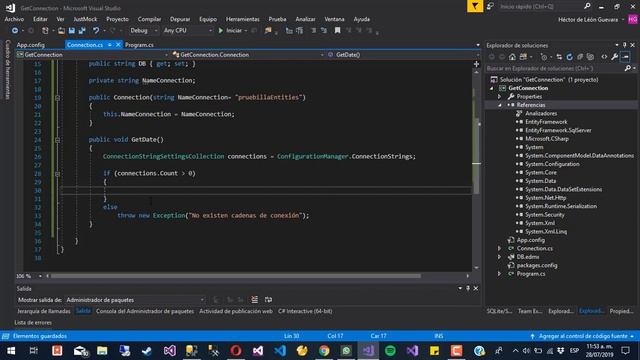Open Spotify from the taskbar
Image resolution: width=640 pixels, height=360 pixels.
[x=390, y=351]
